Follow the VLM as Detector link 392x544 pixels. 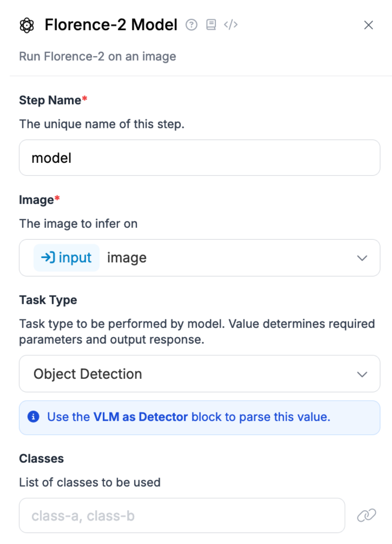[140, 417]
